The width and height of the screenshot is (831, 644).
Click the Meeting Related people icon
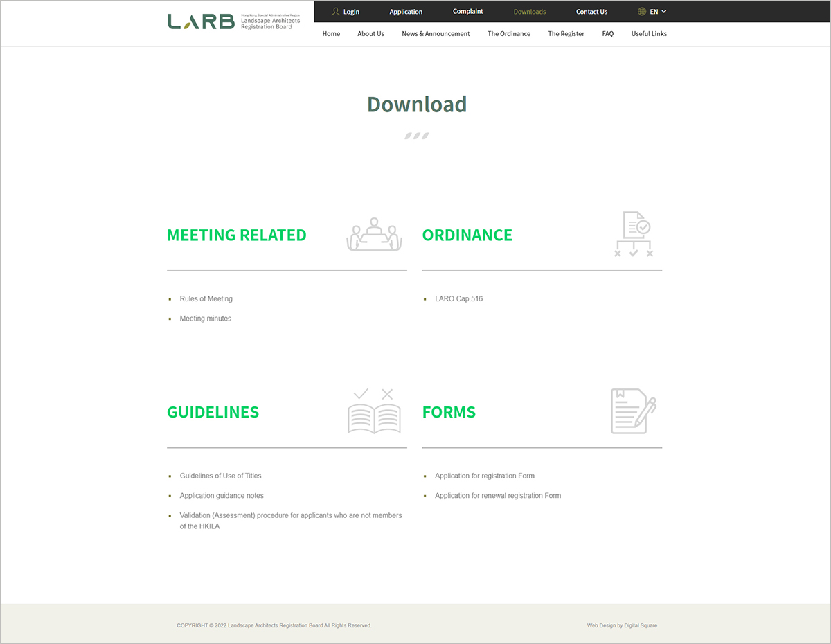pyautogui.click(x=374, y=235)
